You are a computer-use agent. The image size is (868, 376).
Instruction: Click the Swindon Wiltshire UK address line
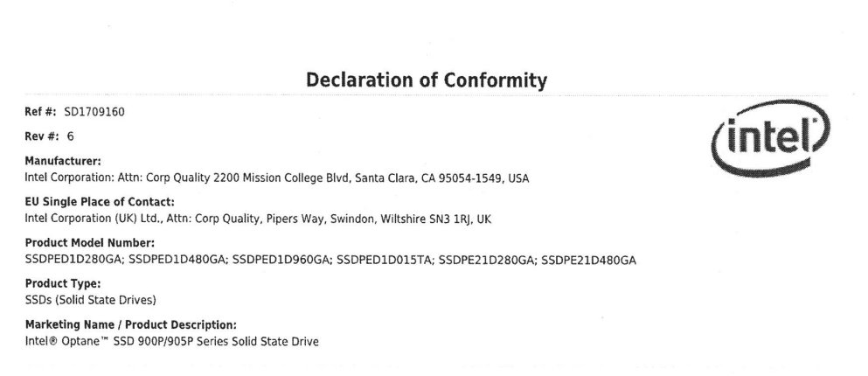click(x=258, y=219)
